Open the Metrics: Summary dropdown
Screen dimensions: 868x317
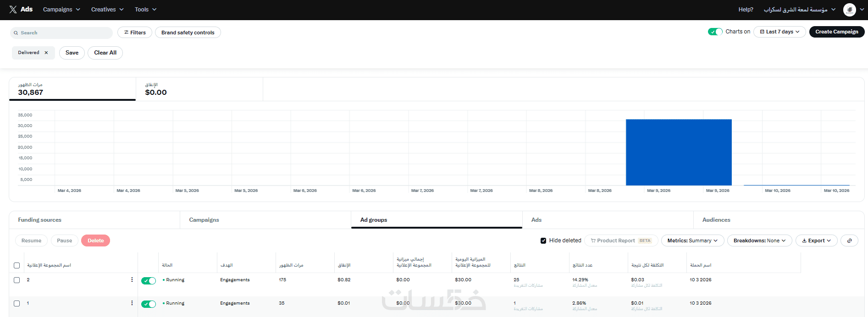tap(692, 240)
